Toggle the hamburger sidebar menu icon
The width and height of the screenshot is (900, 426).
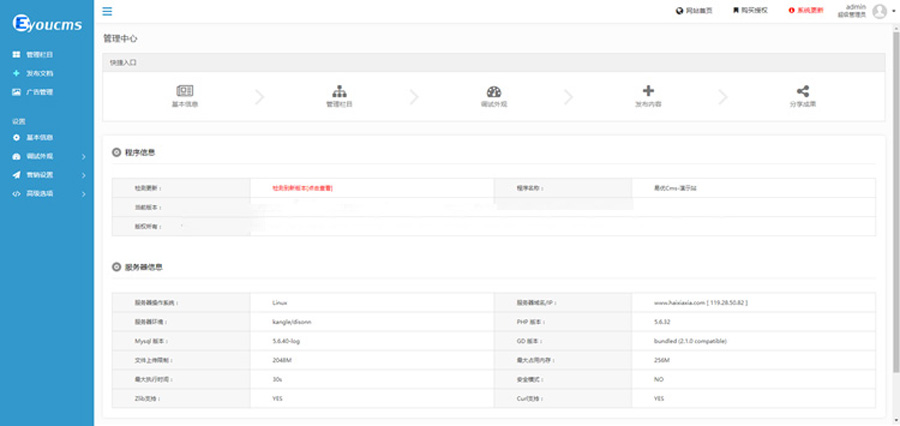coord(107,12)
